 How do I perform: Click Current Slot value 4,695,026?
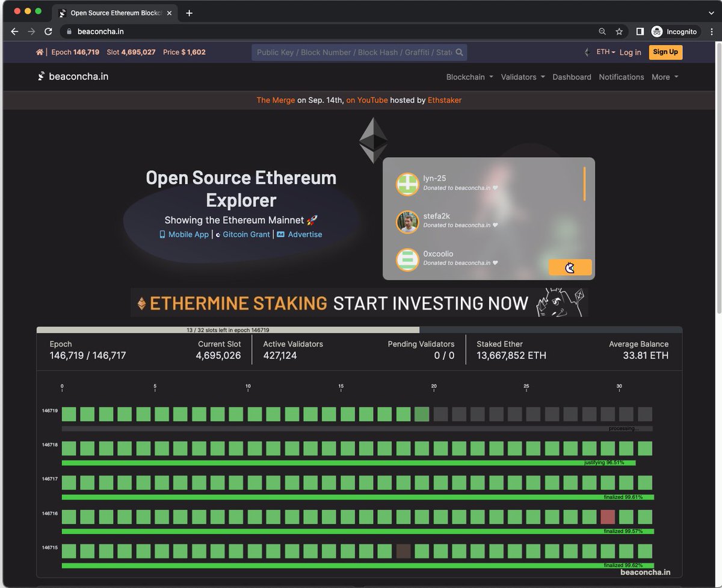point(218,356)
